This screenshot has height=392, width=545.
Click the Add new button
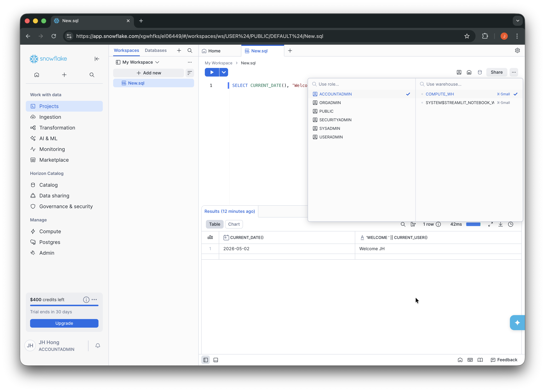[149, 73]
